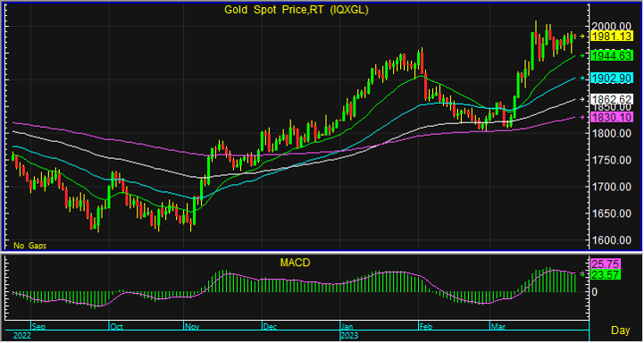This screenshot has height=343, width=644.
Task: Click the yellow arrow beside 1981.13
Action: click(x=582, y=37)
